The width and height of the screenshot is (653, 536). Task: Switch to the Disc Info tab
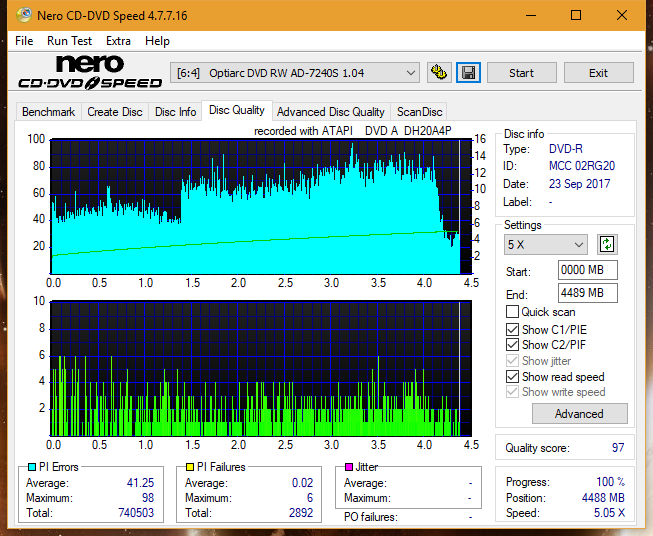(x=175, y=112)
